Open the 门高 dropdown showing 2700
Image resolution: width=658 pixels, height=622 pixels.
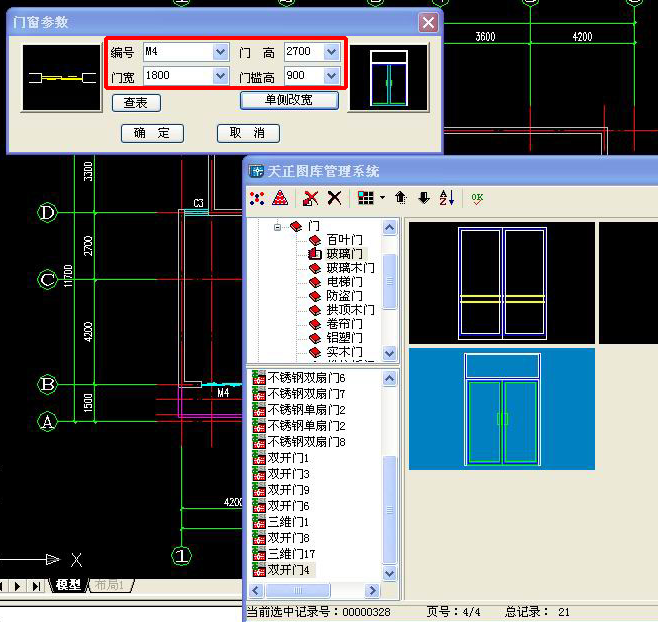click(331, 52)
